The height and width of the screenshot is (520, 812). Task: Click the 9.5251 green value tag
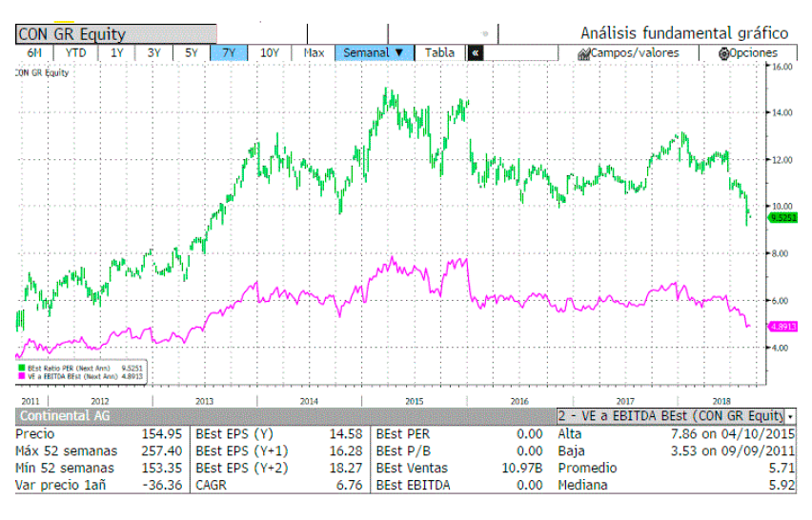click(785, 218)
